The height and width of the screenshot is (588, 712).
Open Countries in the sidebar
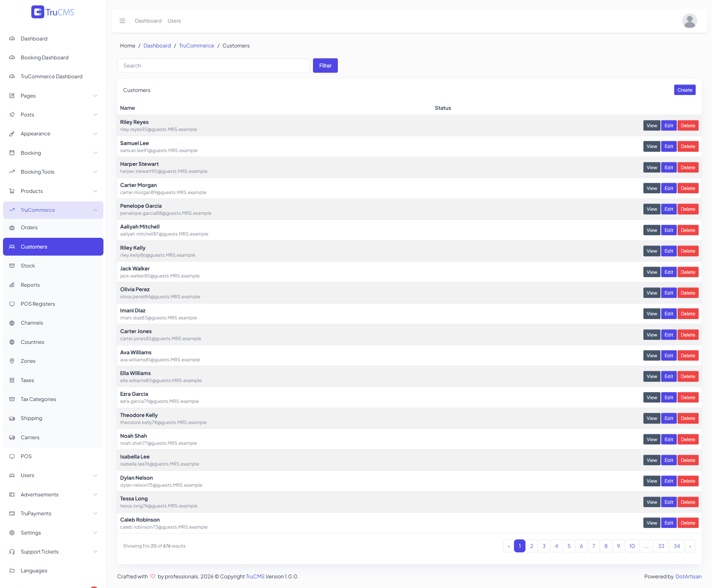coord(53,342)
